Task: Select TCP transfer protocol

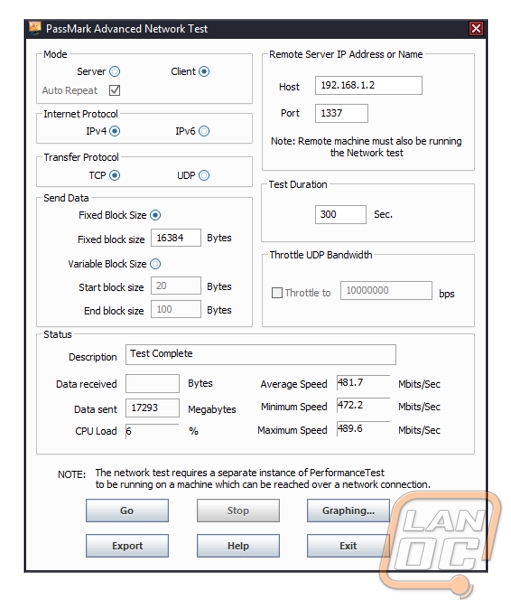Action: tap(114, 175)
